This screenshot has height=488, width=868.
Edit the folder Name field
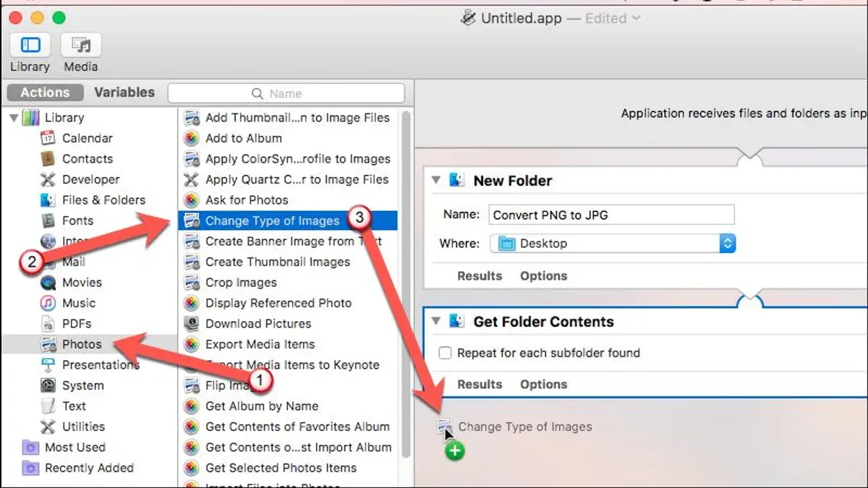[611, 215]
